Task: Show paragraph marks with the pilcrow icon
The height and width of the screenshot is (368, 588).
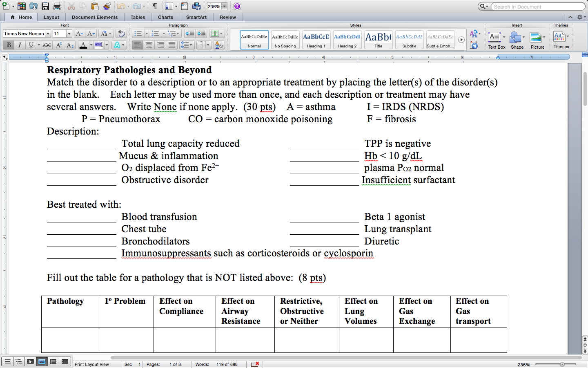Action: 155,6
